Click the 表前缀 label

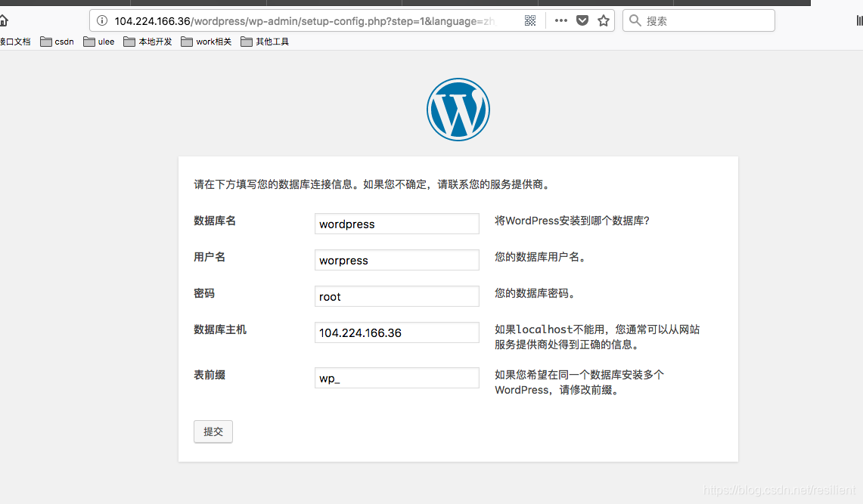(x=210, y=375)
